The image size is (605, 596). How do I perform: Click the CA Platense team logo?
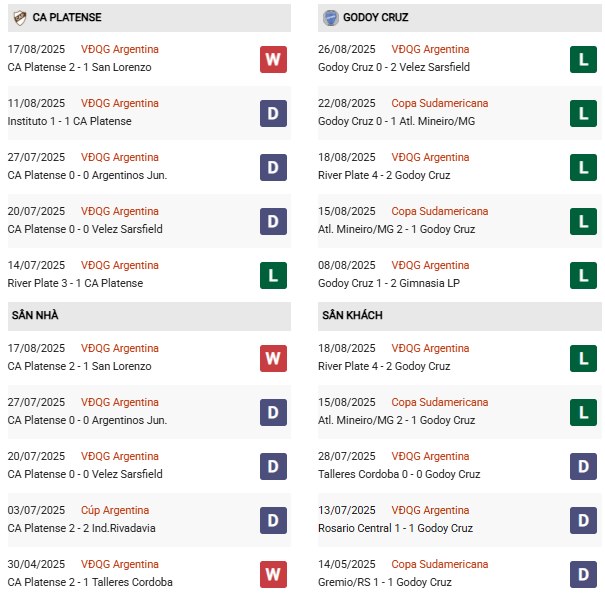pos(19,17)
